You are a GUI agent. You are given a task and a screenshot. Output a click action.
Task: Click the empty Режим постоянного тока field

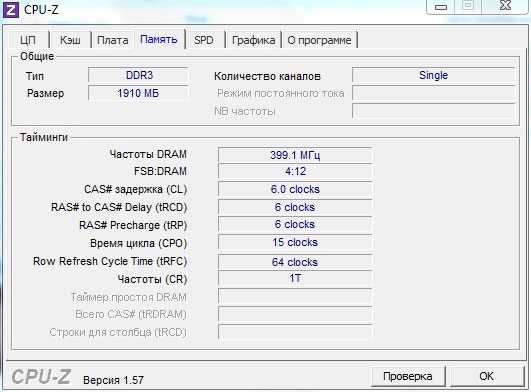click(x=433, y=93)
